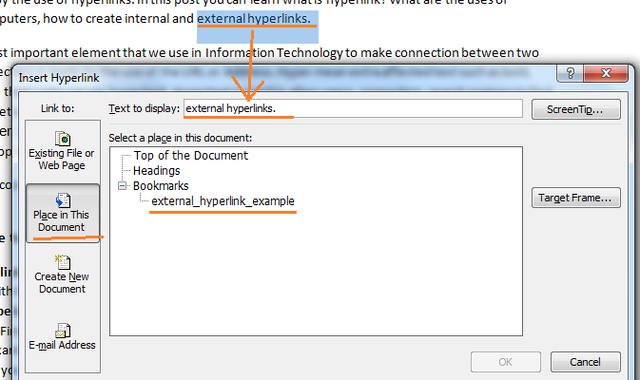The image size is (640, 380).
Task: Select Top of the Document entry
Action: pos(191,156)
